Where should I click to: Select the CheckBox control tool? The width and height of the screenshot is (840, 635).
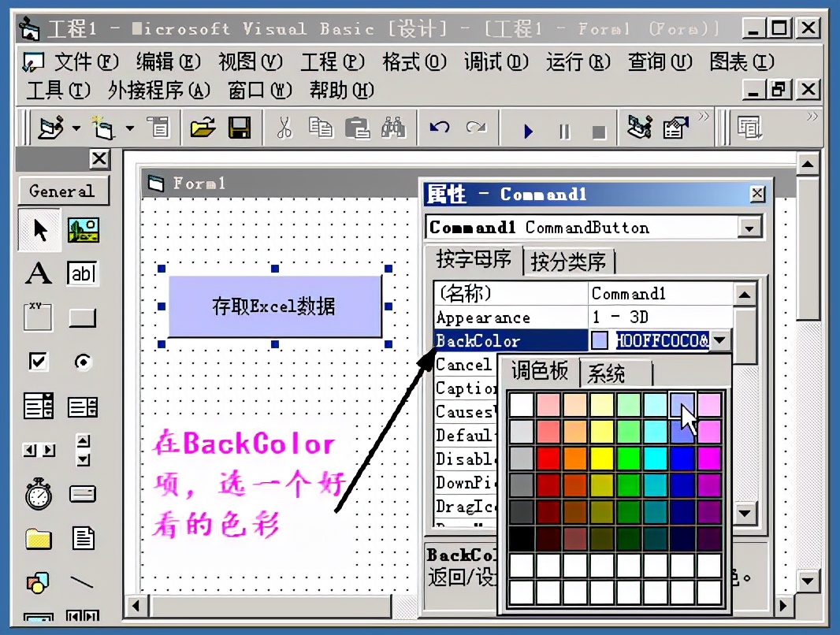click(39, 361)
